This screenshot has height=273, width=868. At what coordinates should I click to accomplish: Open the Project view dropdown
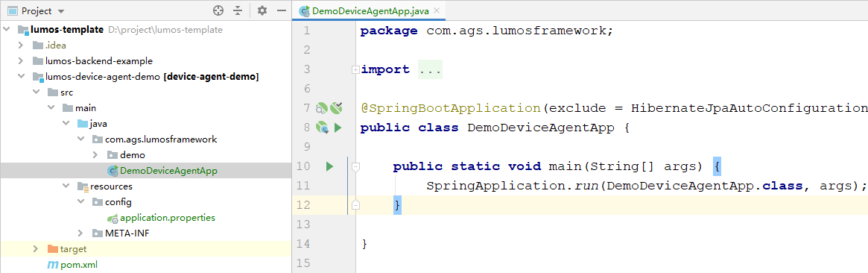pyautogui.click(x=61, y=11)
